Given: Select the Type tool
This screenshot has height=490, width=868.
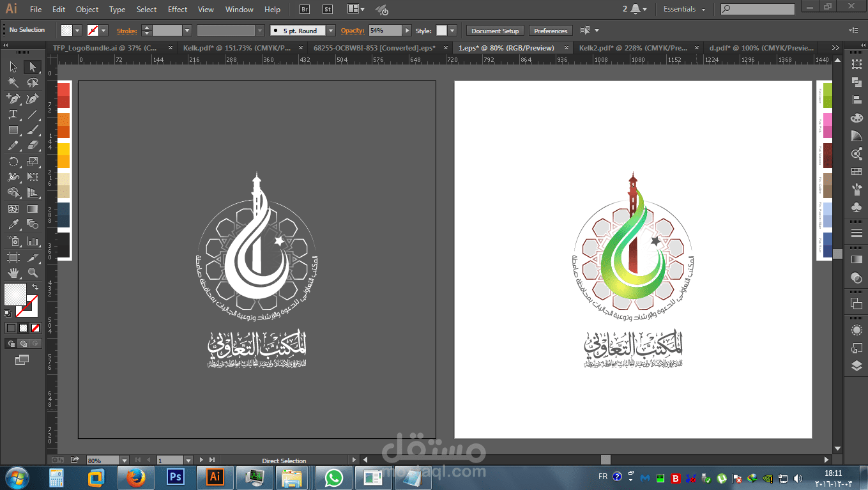Looking at the screenshot, I should 13,114.
